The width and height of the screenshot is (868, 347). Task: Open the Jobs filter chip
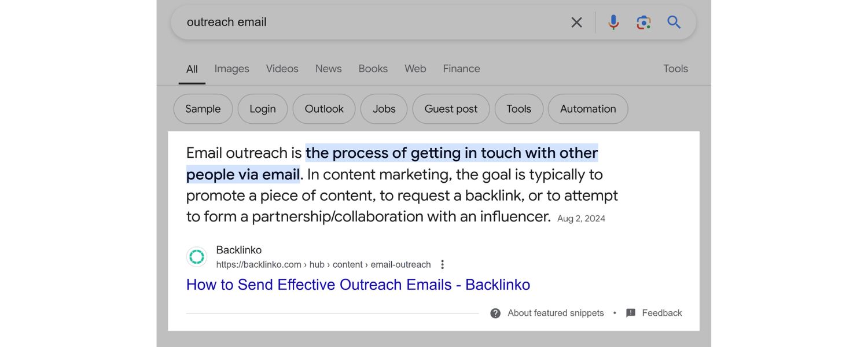pyautogui.click(x=383, y=109)
